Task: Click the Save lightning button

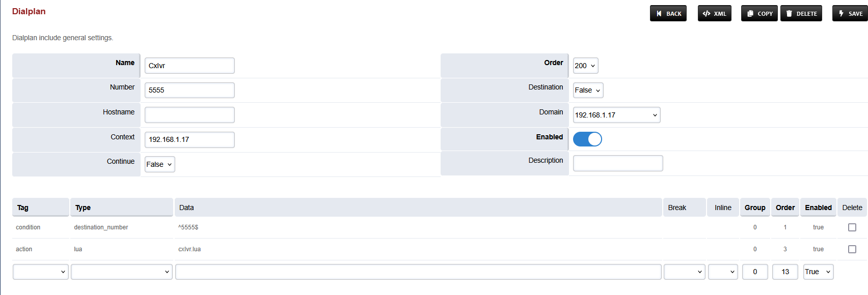Action: [850, 14]
